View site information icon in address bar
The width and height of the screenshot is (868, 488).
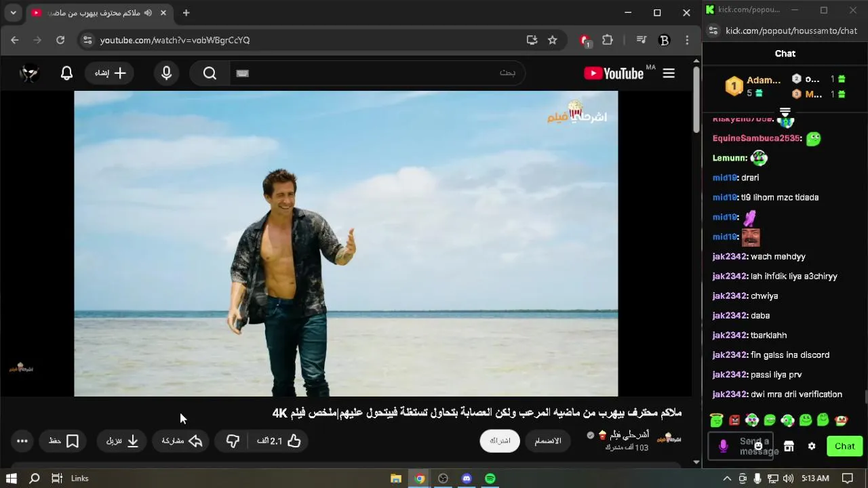tap(87, 40)
